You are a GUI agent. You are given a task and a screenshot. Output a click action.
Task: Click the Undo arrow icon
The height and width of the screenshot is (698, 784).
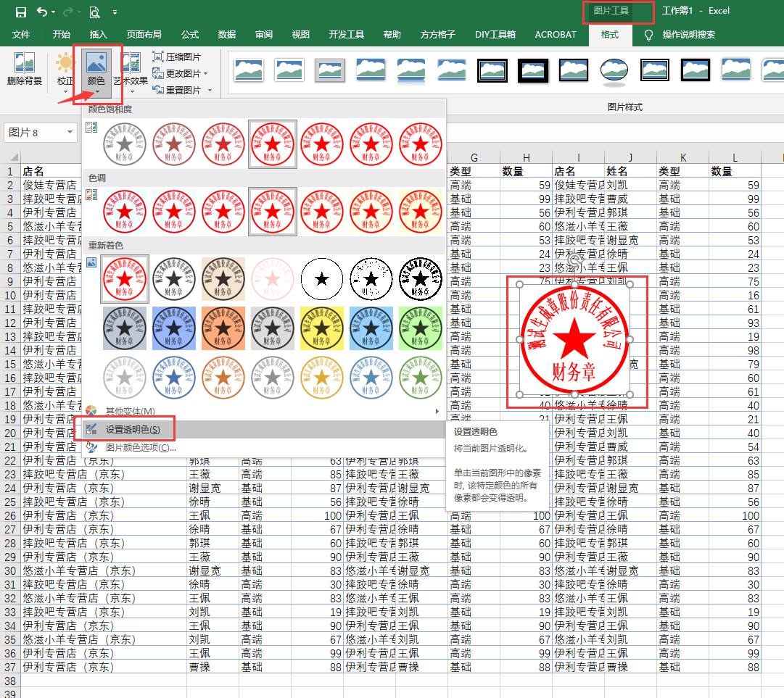pos(42,12)
